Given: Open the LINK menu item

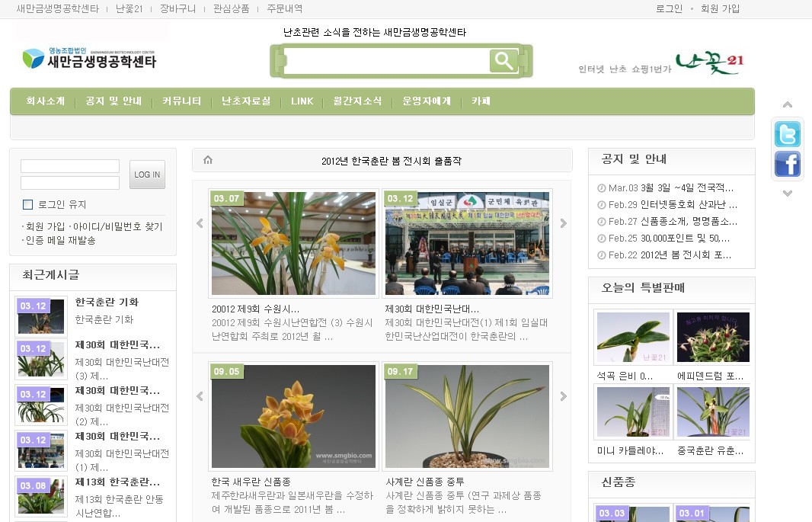Looking at the screenshot, I should 302,101.
